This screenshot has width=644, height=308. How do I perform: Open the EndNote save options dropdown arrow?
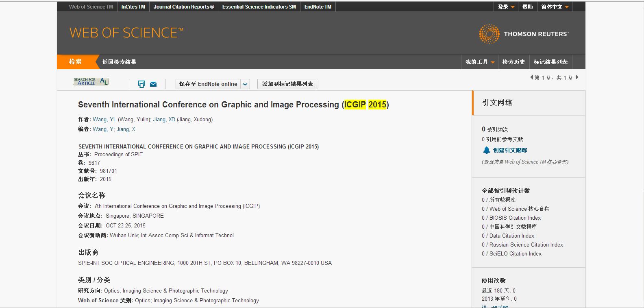pos(245,84)
